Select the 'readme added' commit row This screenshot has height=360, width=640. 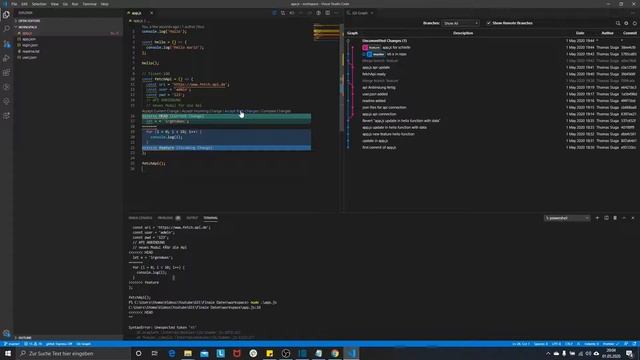492,101
